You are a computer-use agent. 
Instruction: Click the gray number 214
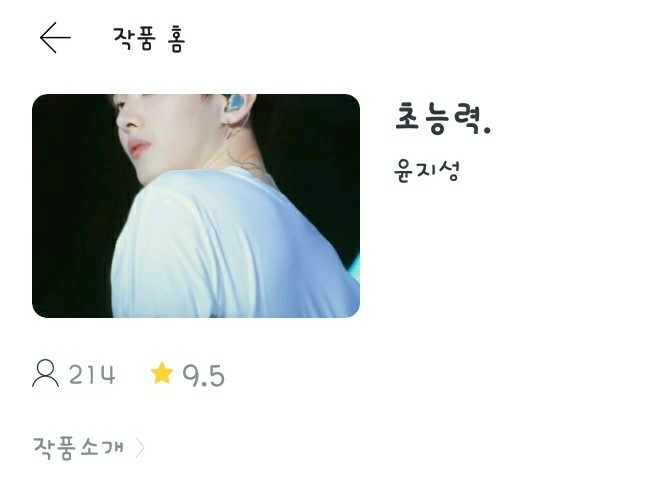pyautogui.click(x=92, y=375)
